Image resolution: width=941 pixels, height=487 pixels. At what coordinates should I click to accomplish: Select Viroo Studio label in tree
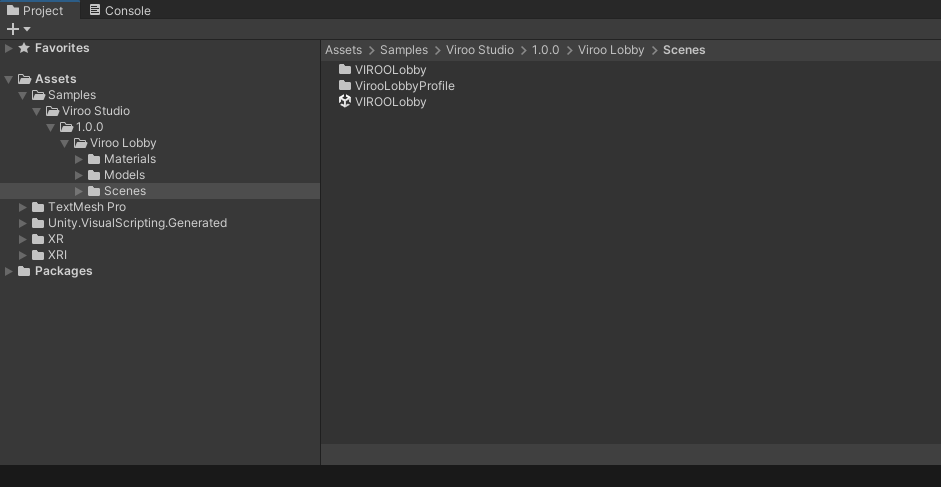pos(96,111)
